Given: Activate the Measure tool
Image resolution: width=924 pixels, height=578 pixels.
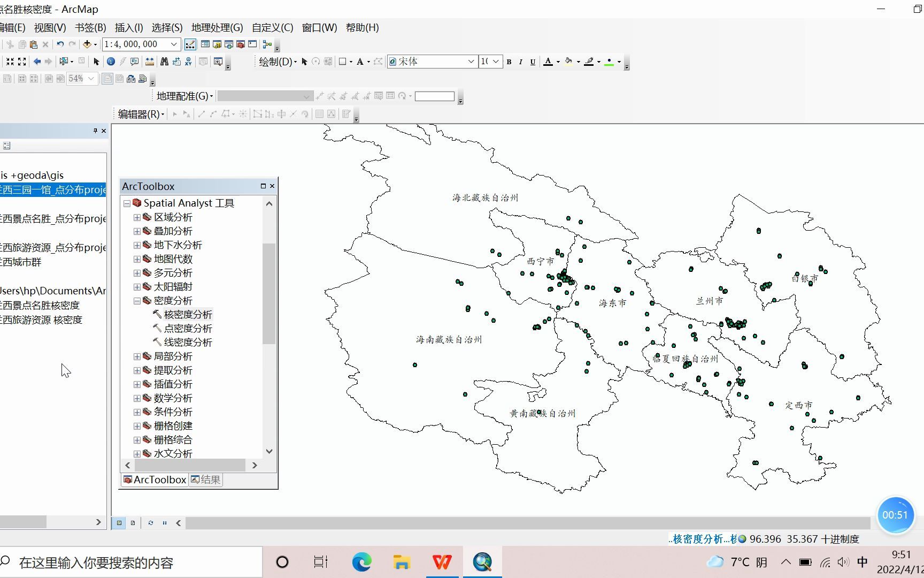Looking at the screenshot, I should (x=150, y=61).
